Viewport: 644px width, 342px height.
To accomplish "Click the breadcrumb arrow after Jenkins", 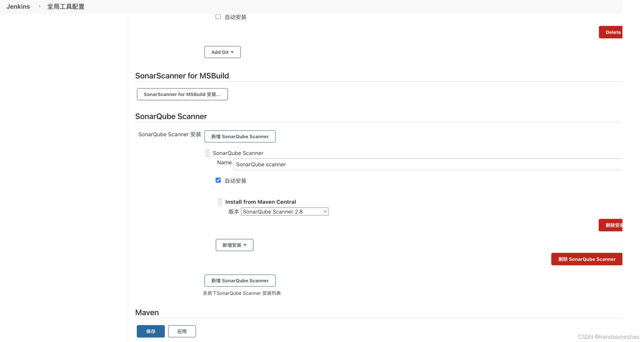I will pyautogui.click(x=40, y=7).
